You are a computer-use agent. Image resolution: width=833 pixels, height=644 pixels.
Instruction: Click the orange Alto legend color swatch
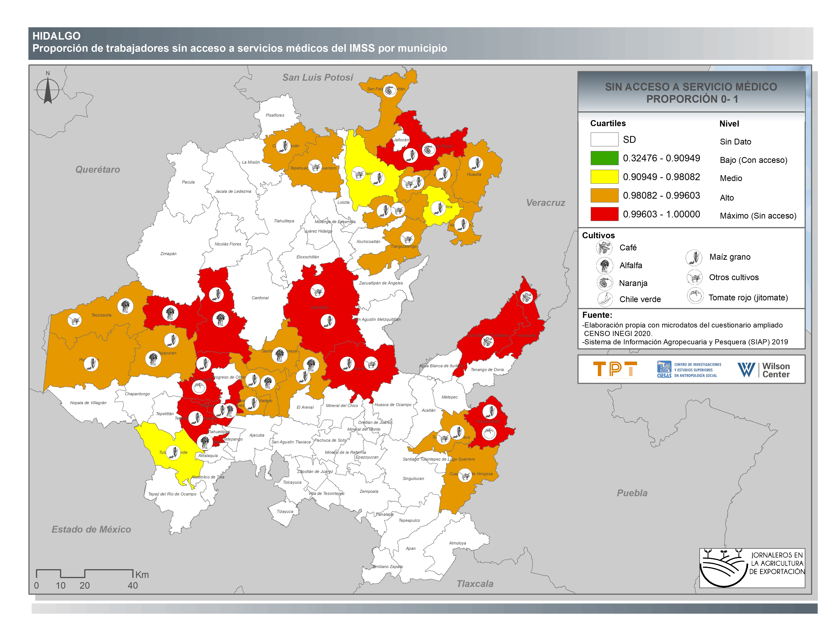pyautogui.click(x=604, y=195)
